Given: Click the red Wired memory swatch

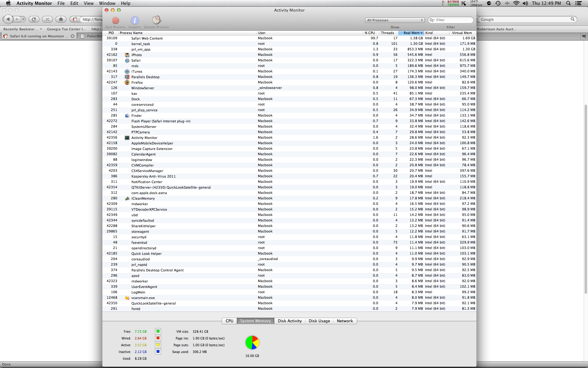Looking at the screenshot, I should (158, 338).
